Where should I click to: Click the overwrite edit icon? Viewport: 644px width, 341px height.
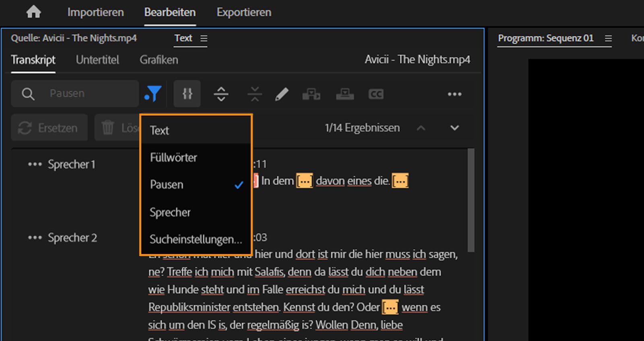[x=345, y=94]
